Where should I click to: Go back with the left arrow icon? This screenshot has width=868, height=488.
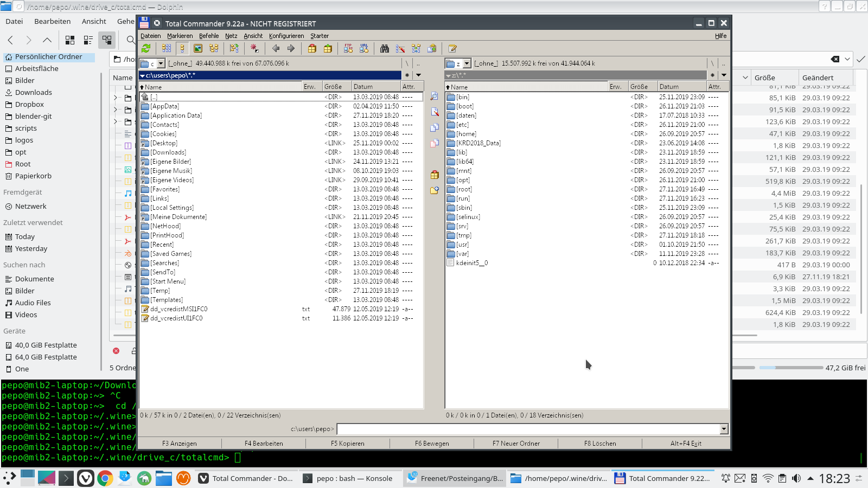click(276, 48)
